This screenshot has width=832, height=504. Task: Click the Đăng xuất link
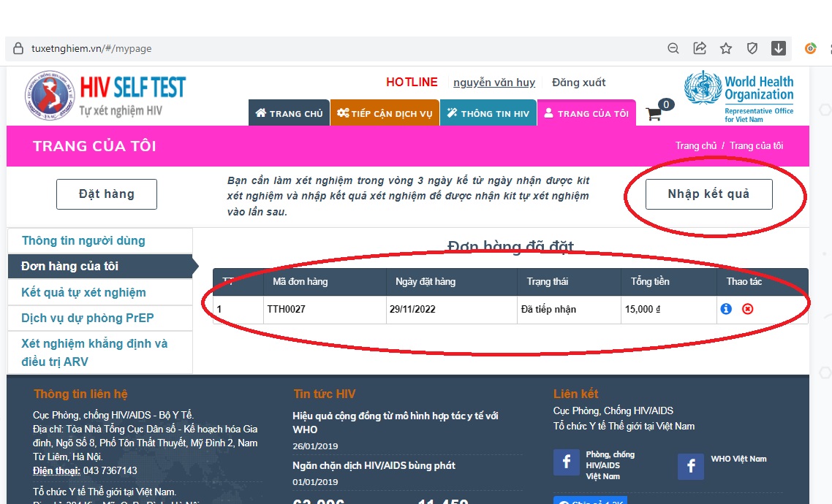(578, 83)
